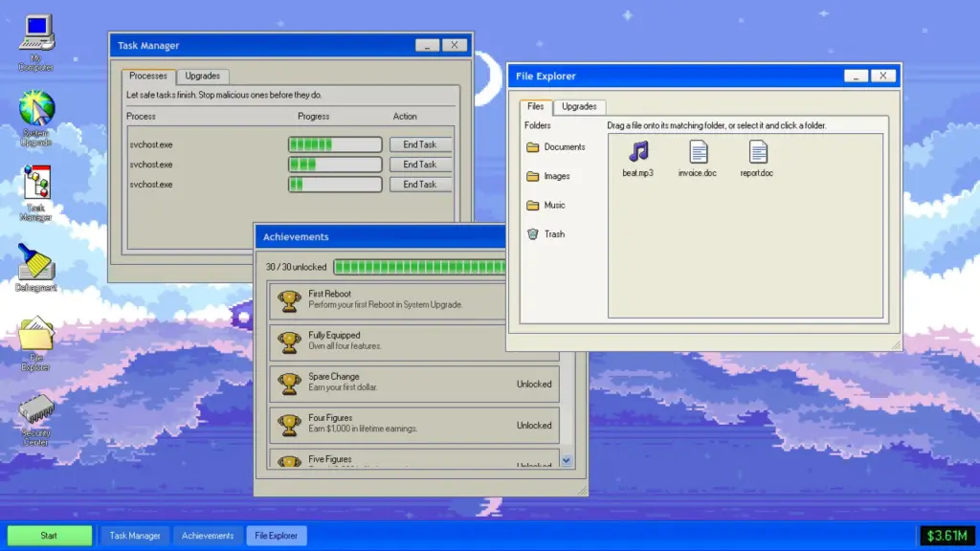Open the Defragment desktop icon
Viewport: 980px width, 551px height.
(x=36, y=268)
